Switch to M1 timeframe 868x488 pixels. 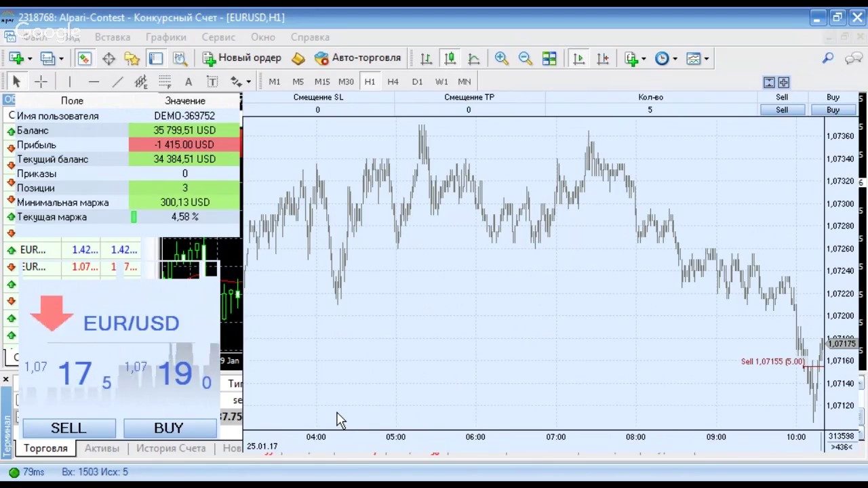click(x=275, y=81)
